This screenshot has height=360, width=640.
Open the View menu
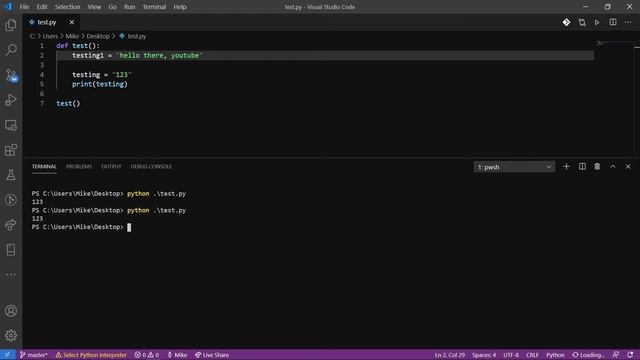[x=94, y=7]
